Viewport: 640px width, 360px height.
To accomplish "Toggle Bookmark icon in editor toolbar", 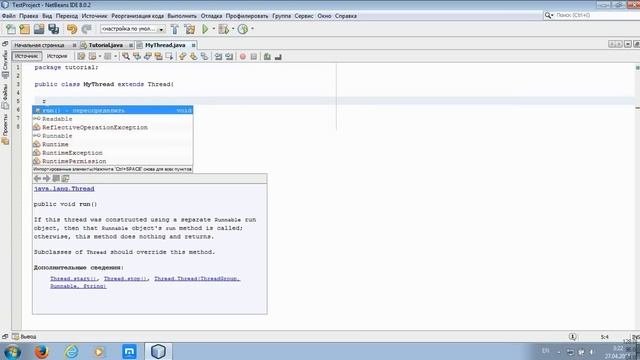I will 204,57.
